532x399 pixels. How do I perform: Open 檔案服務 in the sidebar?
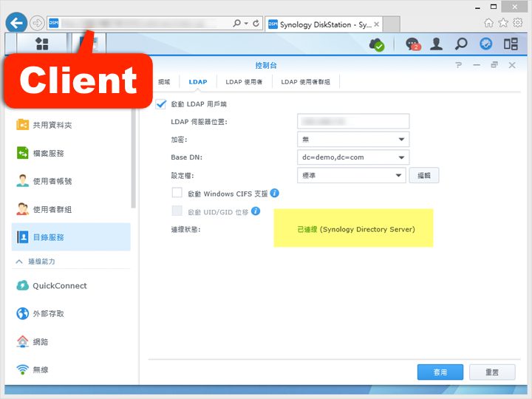click(71, 153)
